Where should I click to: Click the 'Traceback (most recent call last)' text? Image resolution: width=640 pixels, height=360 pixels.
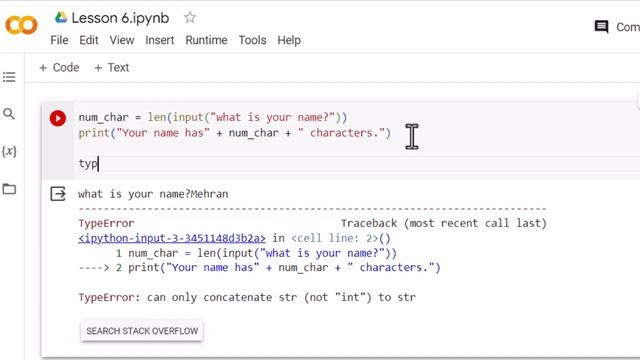pyautogui.click(x=444, y=223)
